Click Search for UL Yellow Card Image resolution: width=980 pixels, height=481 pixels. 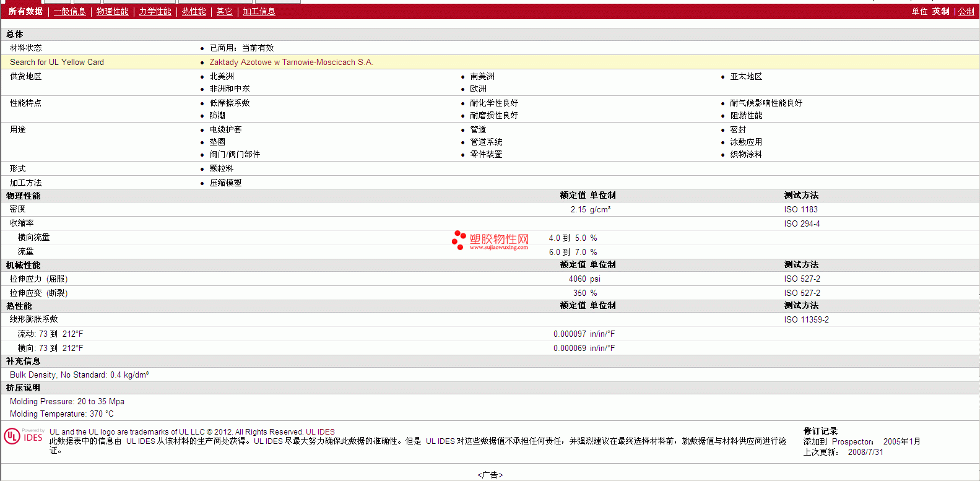[x=57, y=62]
